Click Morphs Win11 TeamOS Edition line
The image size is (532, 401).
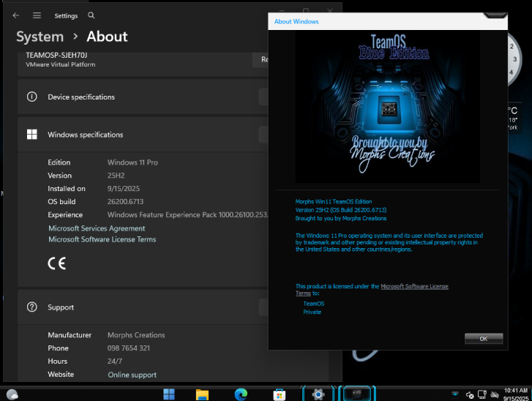pyautogui.click(x=334, y=201)
